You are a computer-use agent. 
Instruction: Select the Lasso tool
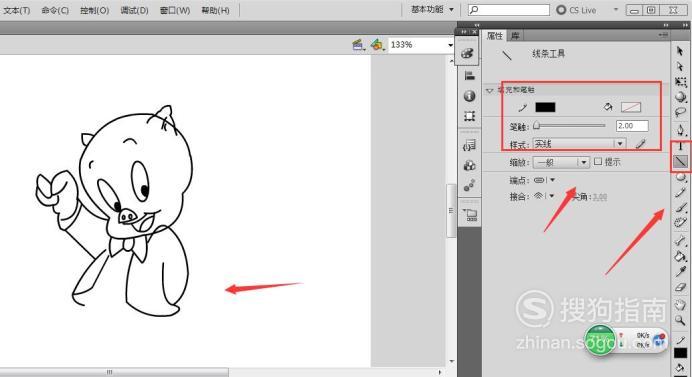[680, 112]
